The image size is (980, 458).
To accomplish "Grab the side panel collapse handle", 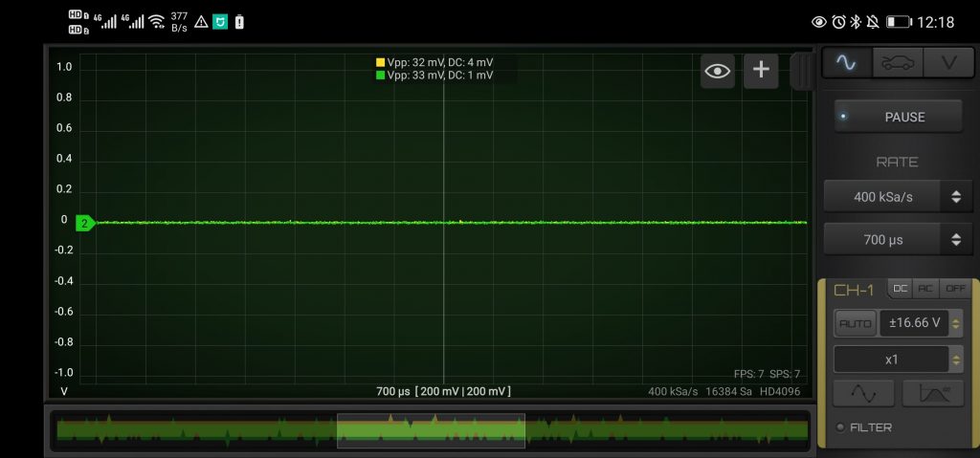I will (800, 71).
